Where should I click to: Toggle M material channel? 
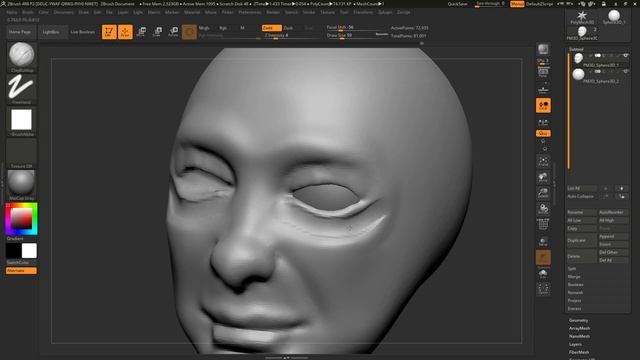242,28
